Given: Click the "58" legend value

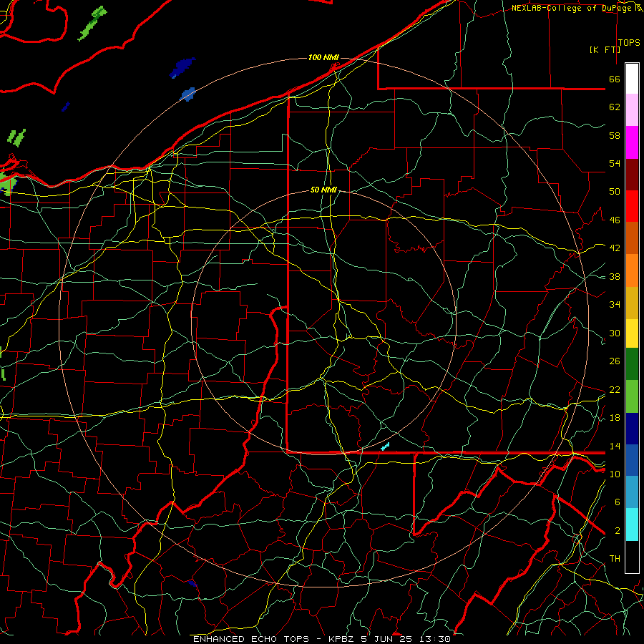Looking at the screenshot, I should pos(615,135).
